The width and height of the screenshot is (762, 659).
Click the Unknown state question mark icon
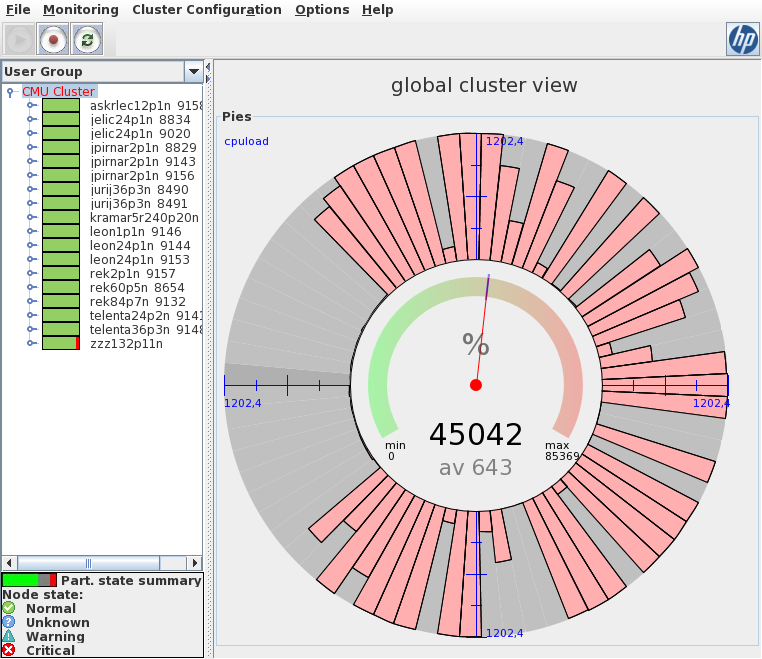pyautogui.click(x=9, y=622)
